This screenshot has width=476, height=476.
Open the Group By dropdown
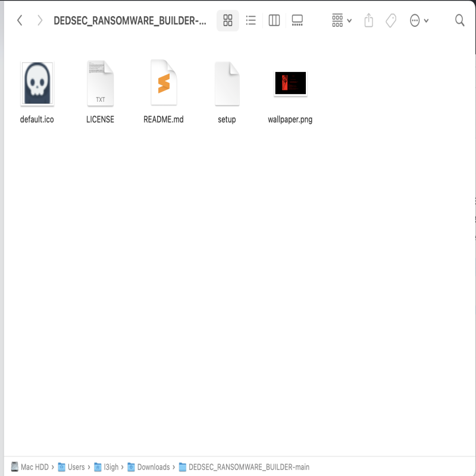[342, 20]
